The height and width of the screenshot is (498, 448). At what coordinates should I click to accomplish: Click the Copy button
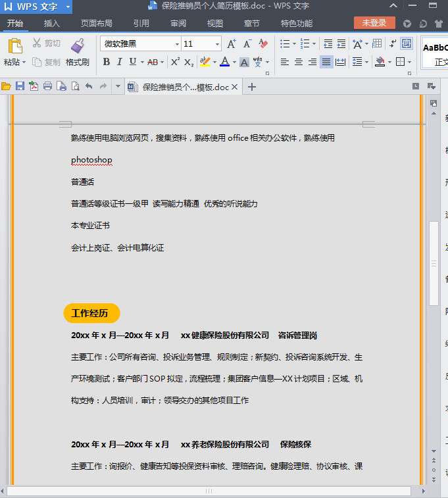coord(46,62)
